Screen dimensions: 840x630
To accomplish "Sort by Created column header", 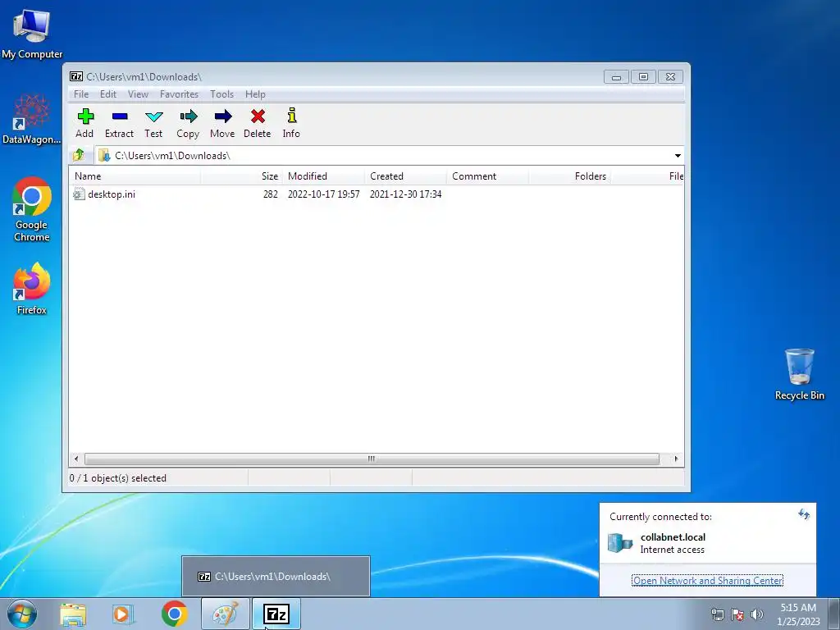I will coord(405,176).
